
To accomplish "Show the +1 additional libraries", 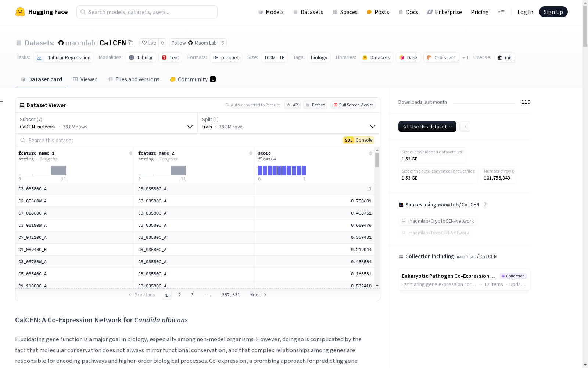I will (466, 57).
